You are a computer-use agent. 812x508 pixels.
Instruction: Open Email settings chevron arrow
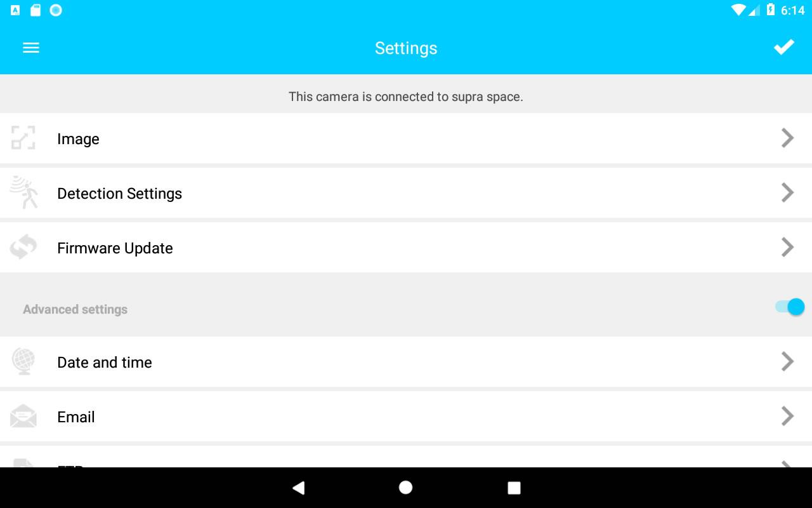tap(787, 416)
